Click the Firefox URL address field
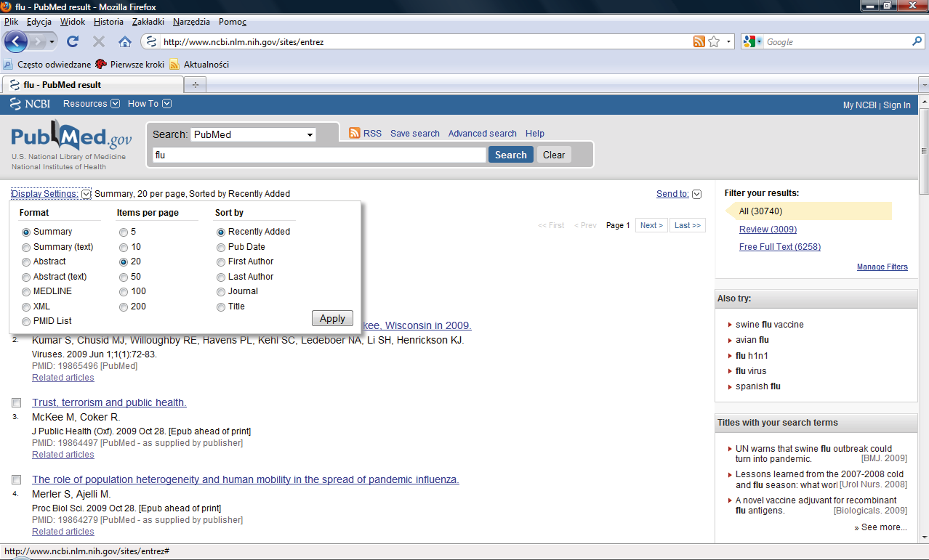 click(425, 42)
